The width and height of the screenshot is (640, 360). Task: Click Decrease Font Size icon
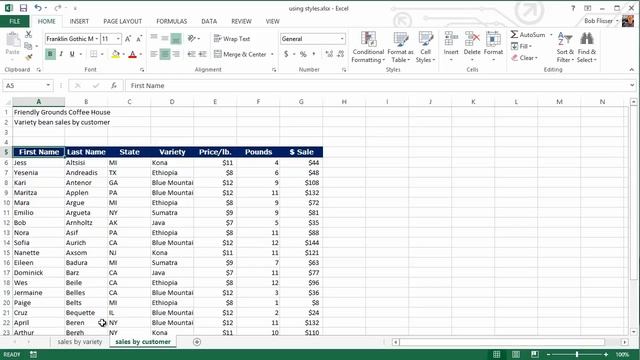(139, 39)
